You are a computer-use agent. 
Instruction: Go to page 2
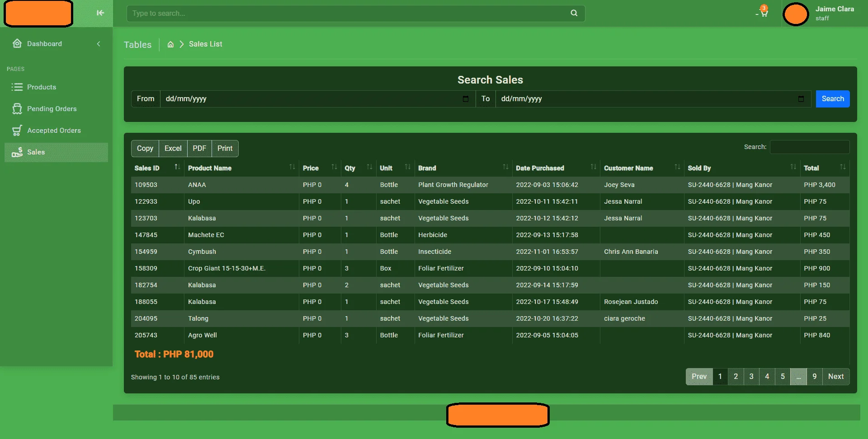(x=736, y=377)
